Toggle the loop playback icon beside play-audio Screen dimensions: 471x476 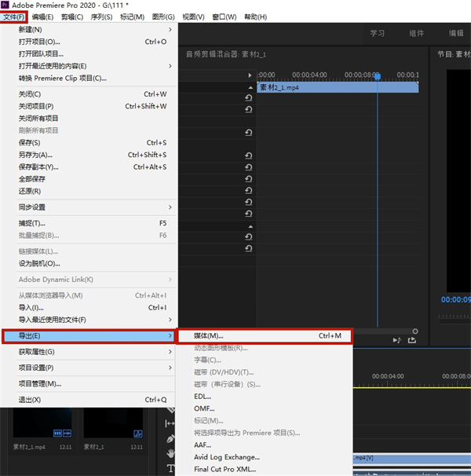412,340
